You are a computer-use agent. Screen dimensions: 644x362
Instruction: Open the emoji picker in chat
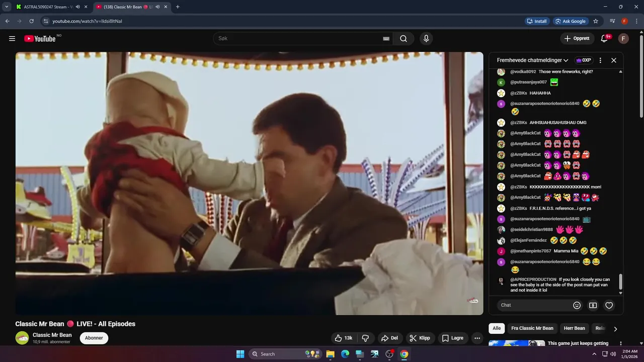tap(577, 305)
